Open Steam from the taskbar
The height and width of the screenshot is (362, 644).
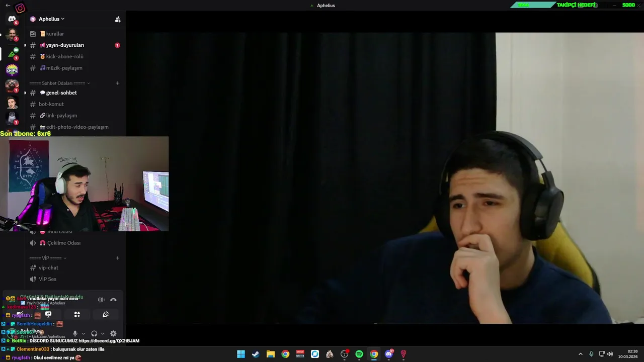click(256, 354)
